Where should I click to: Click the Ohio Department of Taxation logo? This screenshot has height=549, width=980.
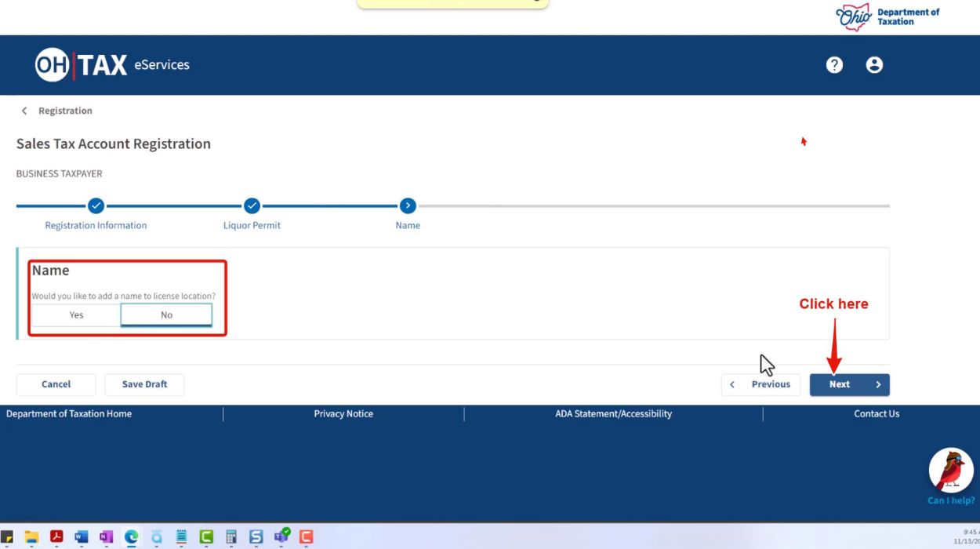[x=887, y=17]
